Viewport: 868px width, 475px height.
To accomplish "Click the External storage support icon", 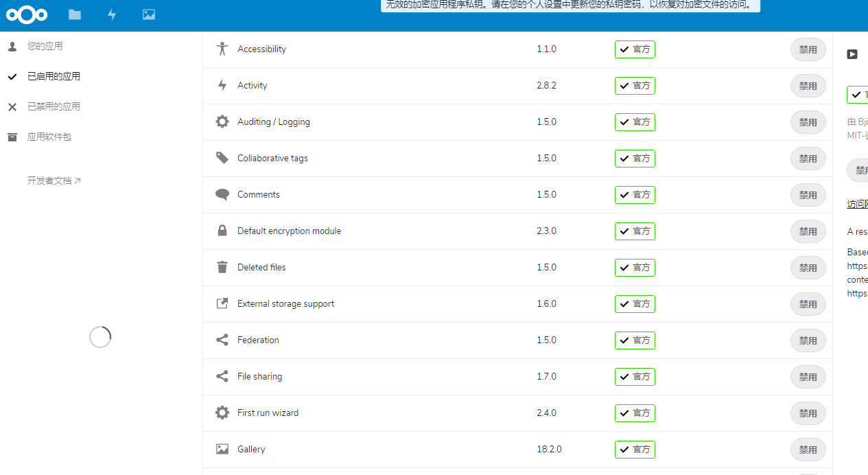I will 222,303.
